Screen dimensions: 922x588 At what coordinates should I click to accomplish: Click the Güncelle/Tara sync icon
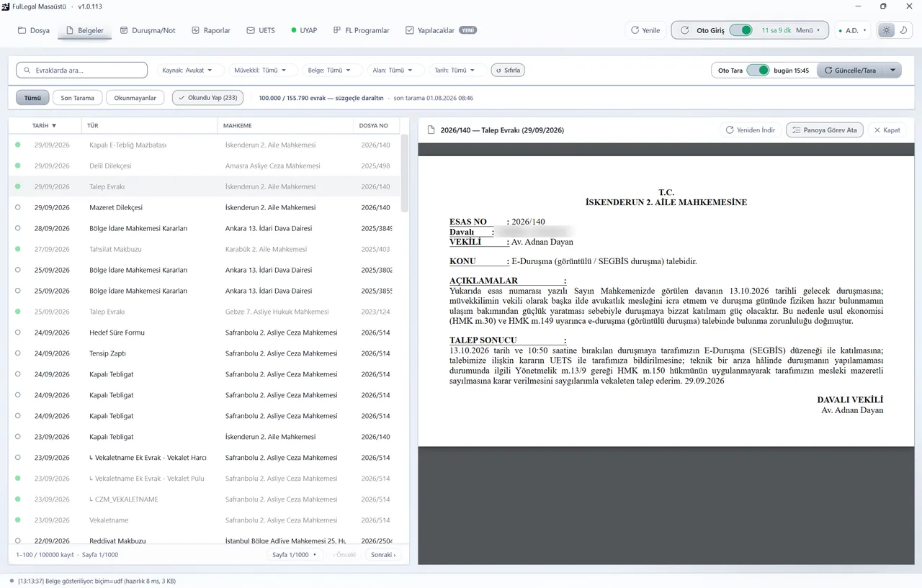pos(828,71)
